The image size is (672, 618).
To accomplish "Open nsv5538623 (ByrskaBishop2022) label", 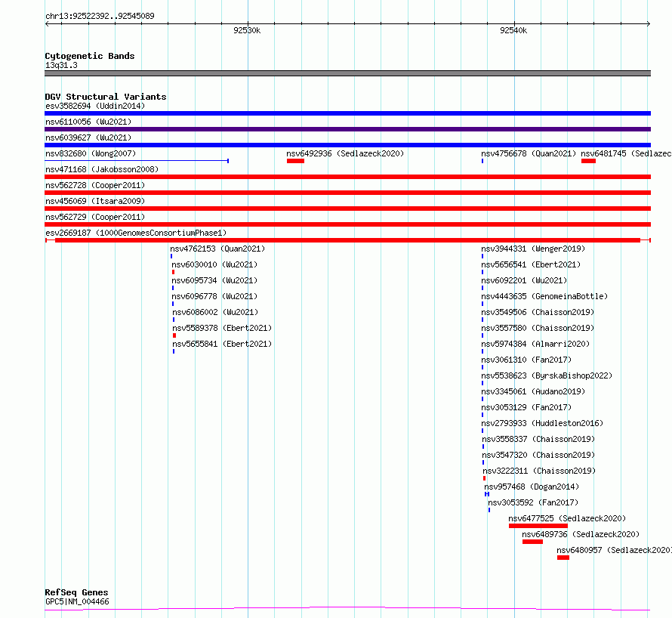I will (x=547, y=375).
